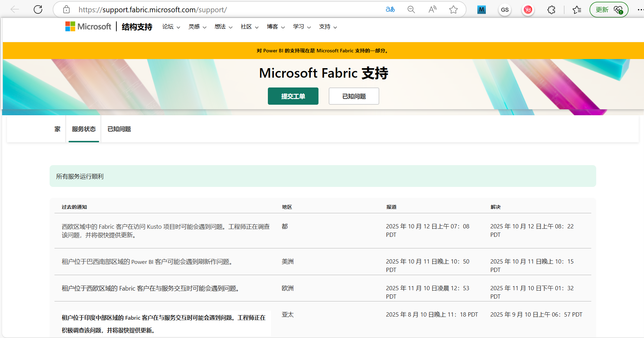644x338 pixels.
Task: Click the yellow Power BI support banner
Action: click(x=323, y=51)
